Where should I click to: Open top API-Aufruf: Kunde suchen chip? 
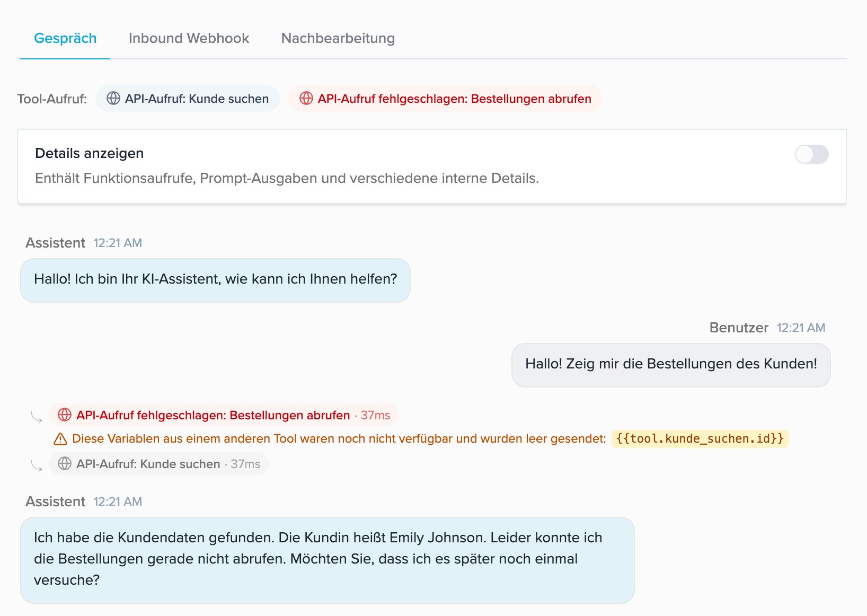(x=188, y=99)
